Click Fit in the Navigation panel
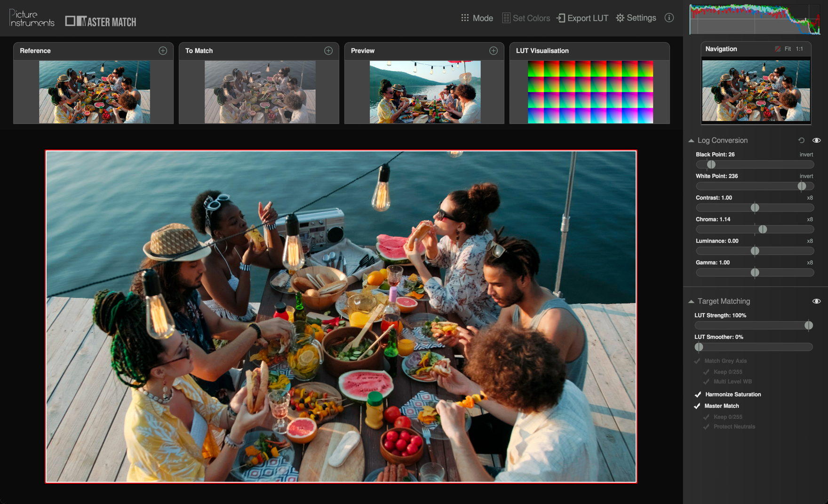 click(788, 49)
